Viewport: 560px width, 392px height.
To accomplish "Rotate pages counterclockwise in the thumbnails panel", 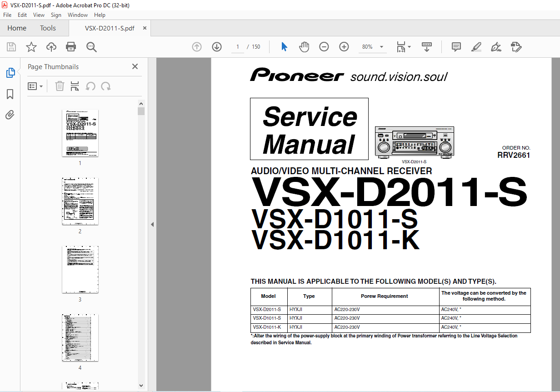I will click(90, 86).
